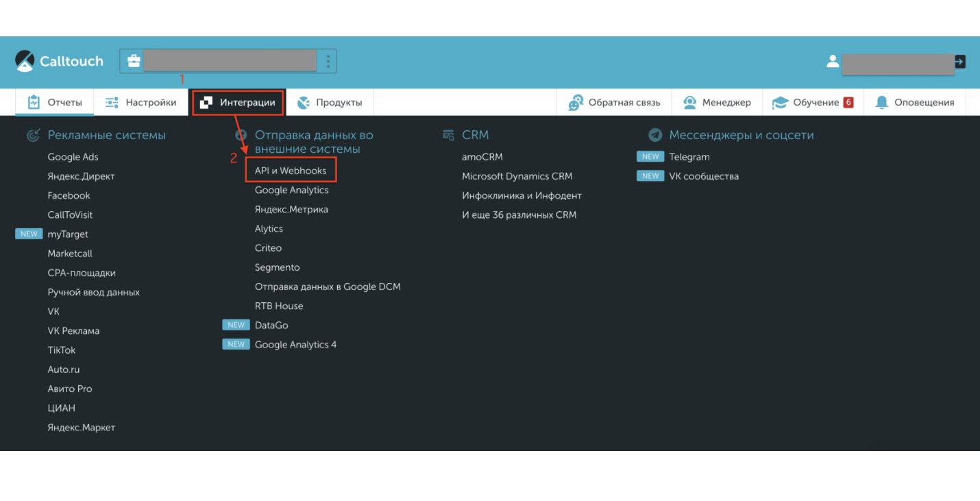The height and width of the screenshot is (501, 980).
Task: Select Auto.ru integration
Action: pos(64,369)
